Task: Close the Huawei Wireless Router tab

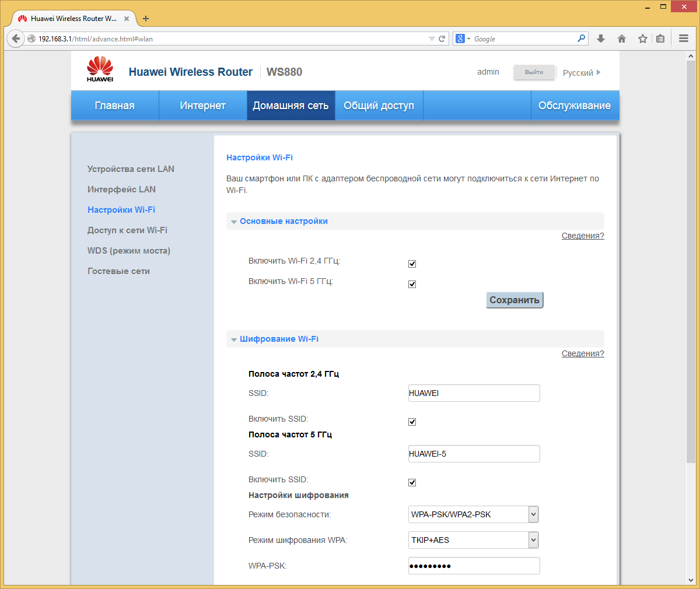Action: [127, 19]
